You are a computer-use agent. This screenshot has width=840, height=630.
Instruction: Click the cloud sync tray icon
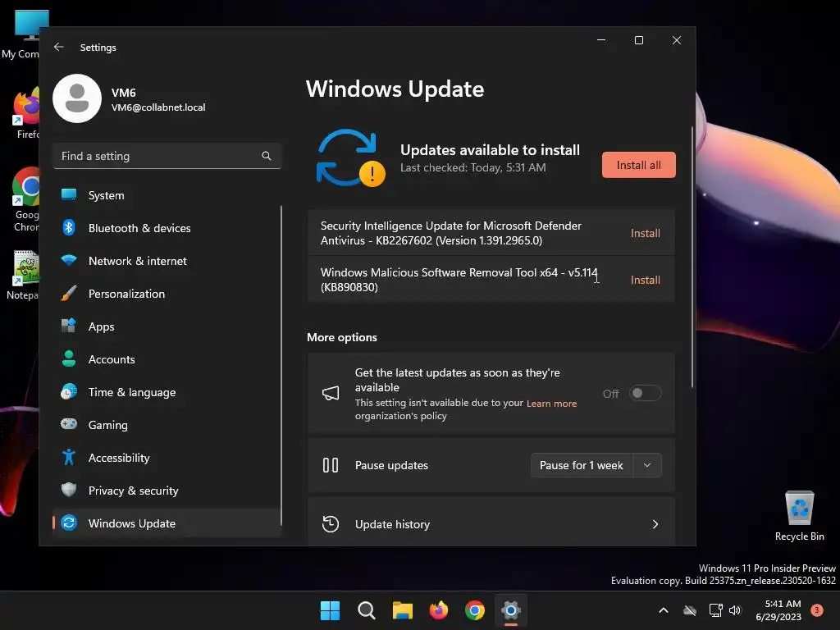[690, 610]
